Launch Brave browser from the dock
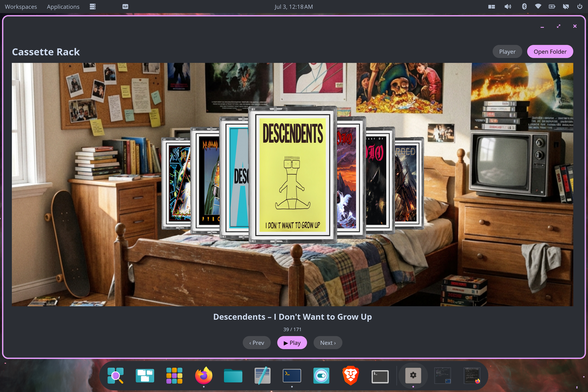Image resolution: width=588 pixels, height=392 pixels. (x=351, y=375)
